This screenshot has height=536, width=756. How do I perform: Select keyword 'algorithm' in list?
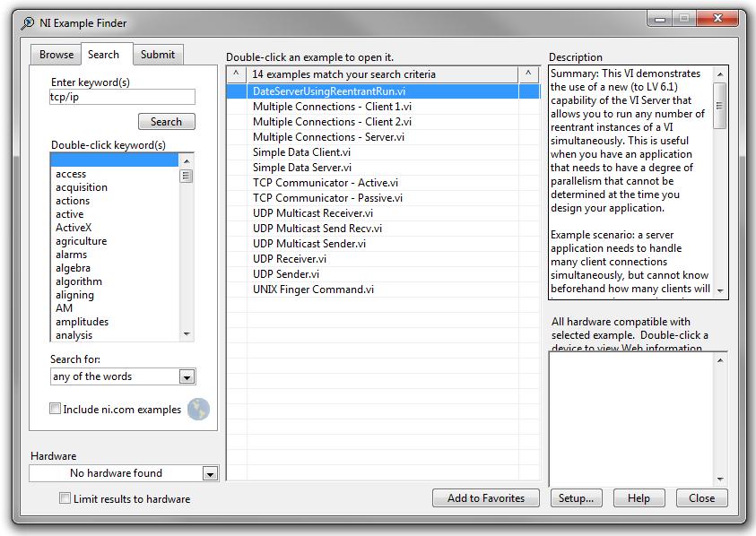coord(115,281)
